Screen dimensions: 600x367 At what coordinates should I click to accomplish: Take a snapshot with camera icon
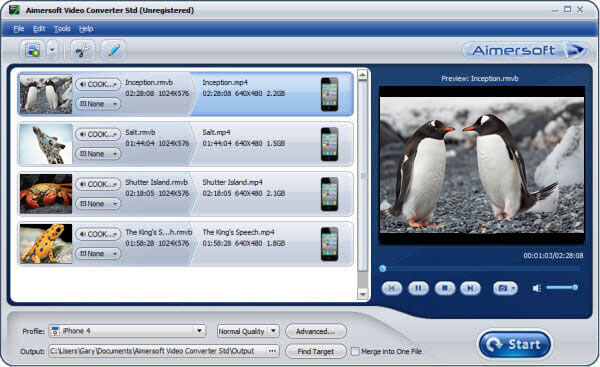[x=502, y=288]
